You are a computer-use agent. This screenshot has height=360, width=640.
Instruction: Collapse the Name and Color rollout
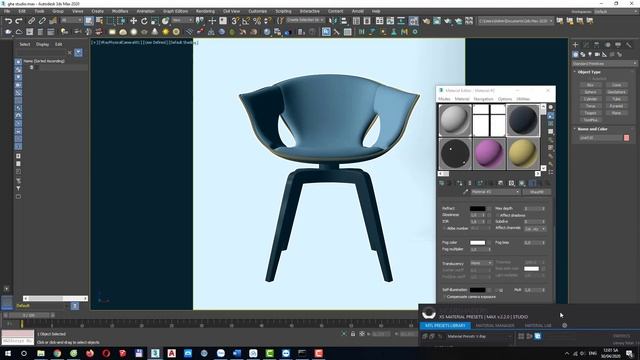[592, 129]
